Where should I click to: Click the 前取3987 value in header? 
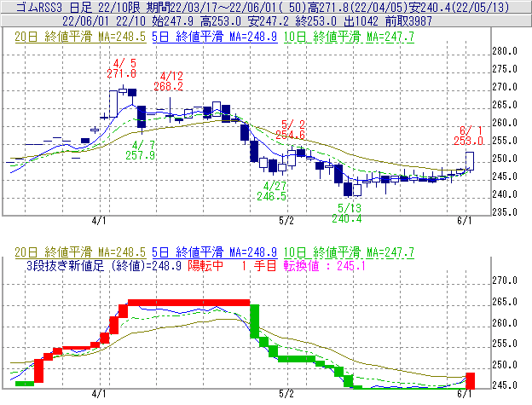click(x=408, y=21)
